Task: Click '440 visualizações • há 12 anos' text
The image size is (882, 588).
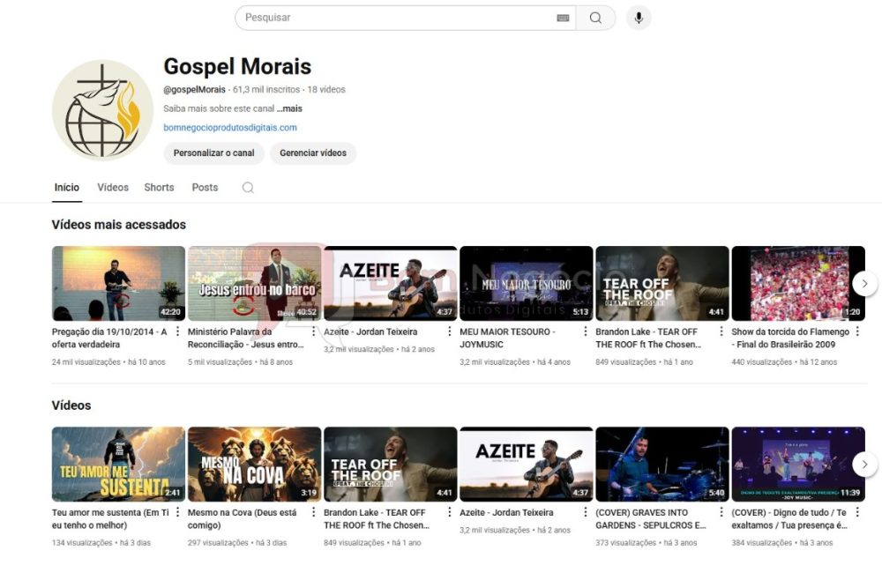Action: click(784, 362)
